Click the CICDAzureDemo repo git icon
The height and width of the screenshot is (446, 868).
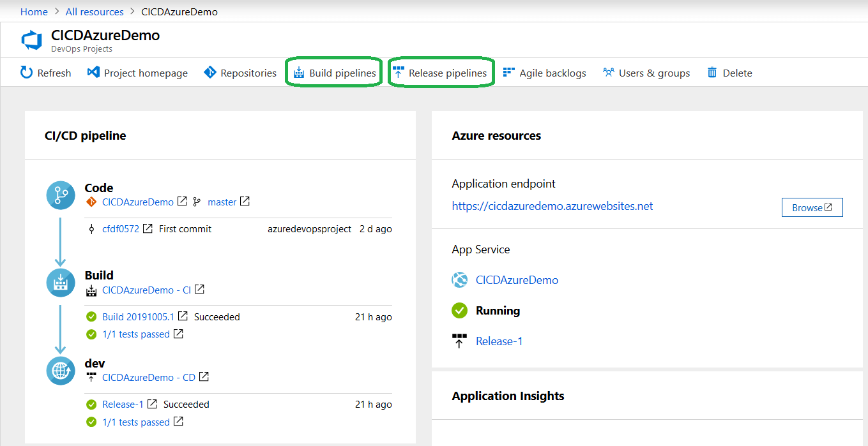coord(91,202)
